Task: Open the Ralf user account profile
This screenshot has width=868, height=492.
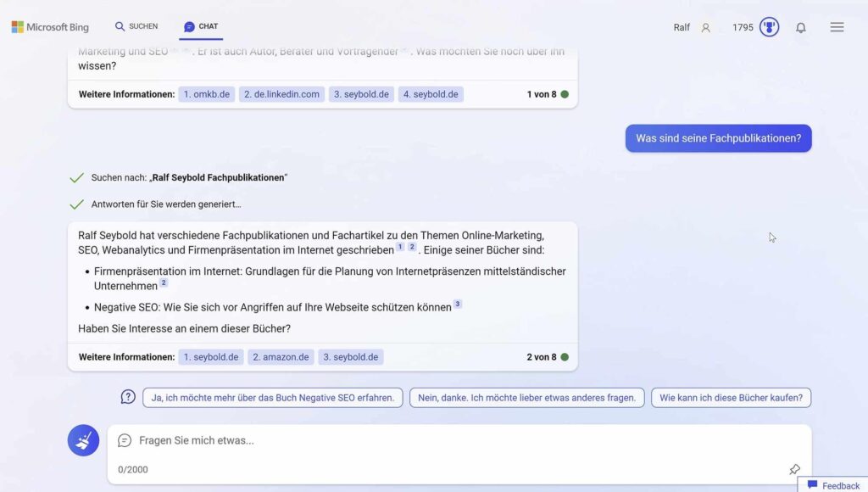Action: [x=692, y=27]
